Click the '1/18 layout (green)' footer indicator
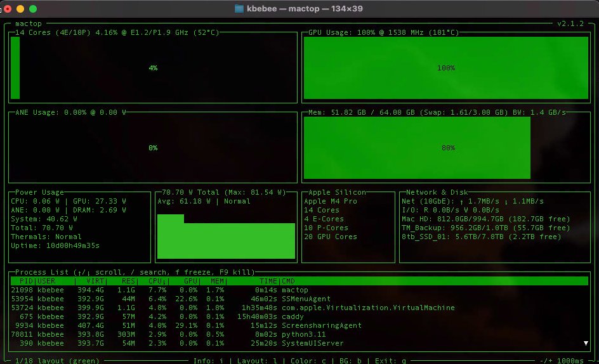The image size is (599, 364). point(57,361)
